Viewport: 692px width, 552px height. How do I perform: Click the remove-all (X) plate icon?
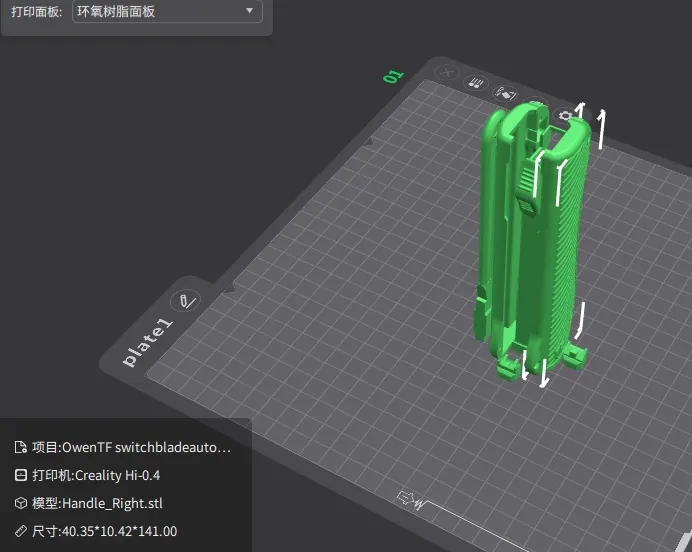click(x=447, y=72)
